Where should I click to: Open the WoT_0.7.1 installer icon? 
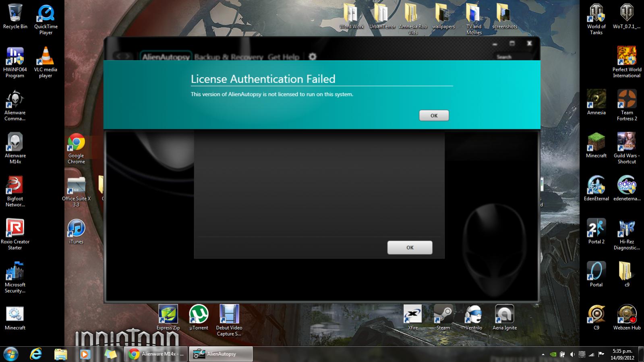tap(627, 17)
